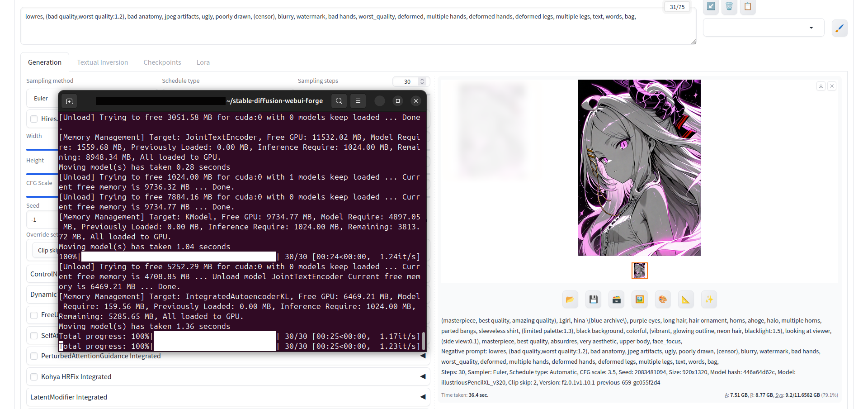
Task: Expand the Kohya HRFix Integrated arrow
Action: [x=423, y=376]
